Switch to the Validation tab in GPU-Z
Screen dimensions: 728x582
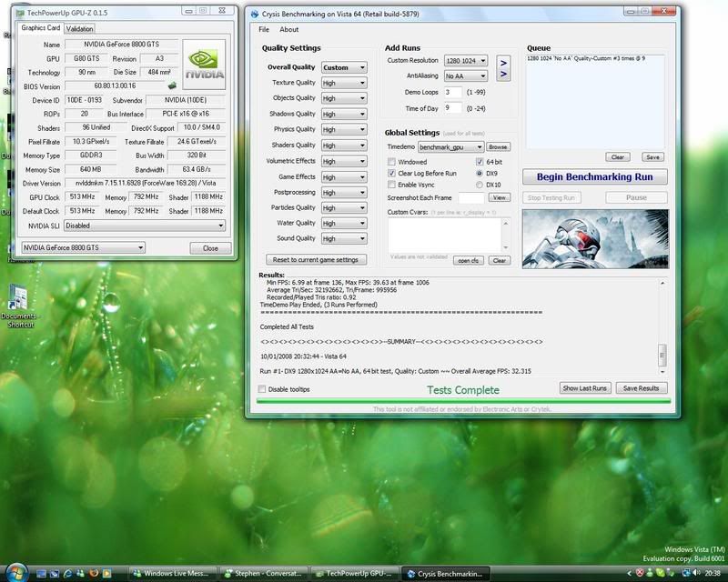point(79,29)
